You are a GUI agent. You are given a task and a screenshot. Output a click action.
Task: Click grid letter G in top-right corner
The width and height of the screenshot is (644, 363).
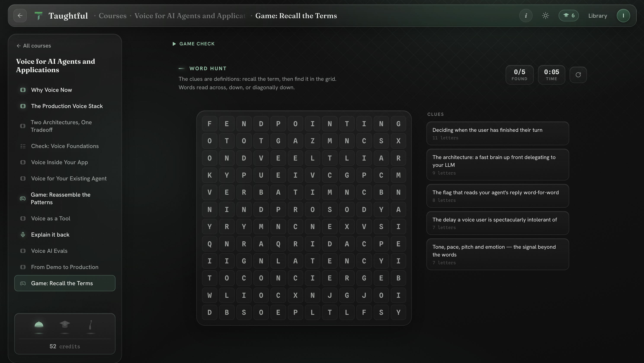point(398,124)
